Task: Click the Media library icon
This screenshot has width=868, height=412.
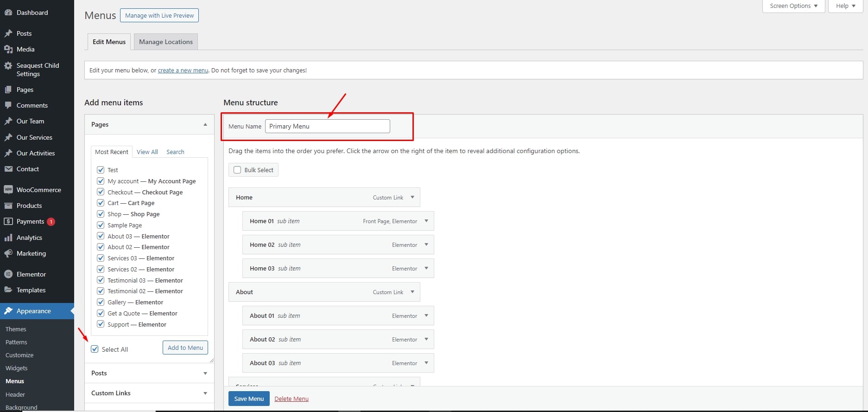Action: click(8, 49)
